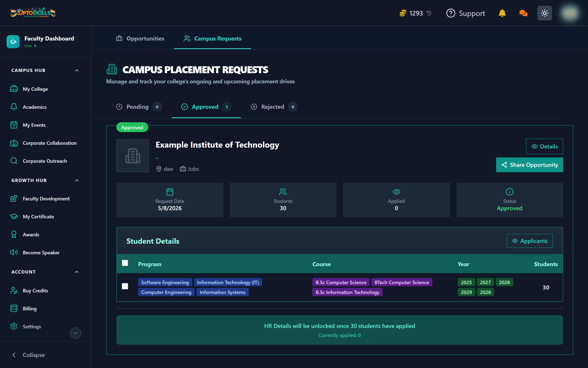Toggle the select-all header checkbox
Screen dimensions: 588x368
125,263
